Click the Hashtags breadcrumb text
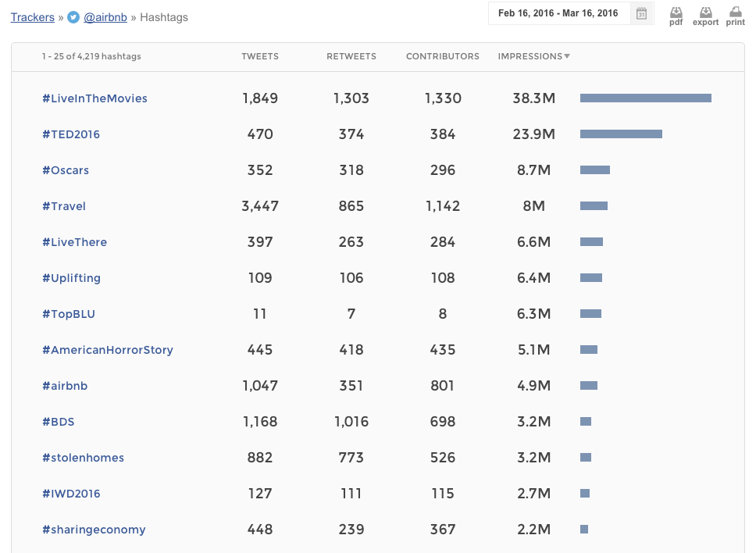The image size is (756, 553). pyautogui.click(x=164, y=17)
